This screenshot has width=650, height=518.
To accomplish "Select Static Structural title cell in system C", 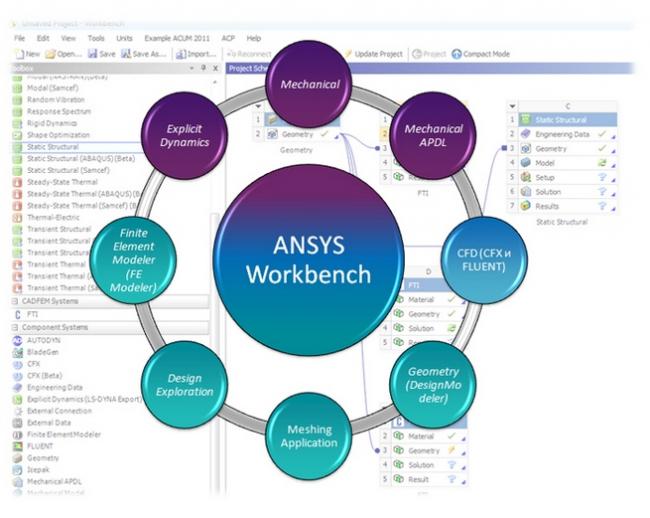I will [567, 120].
